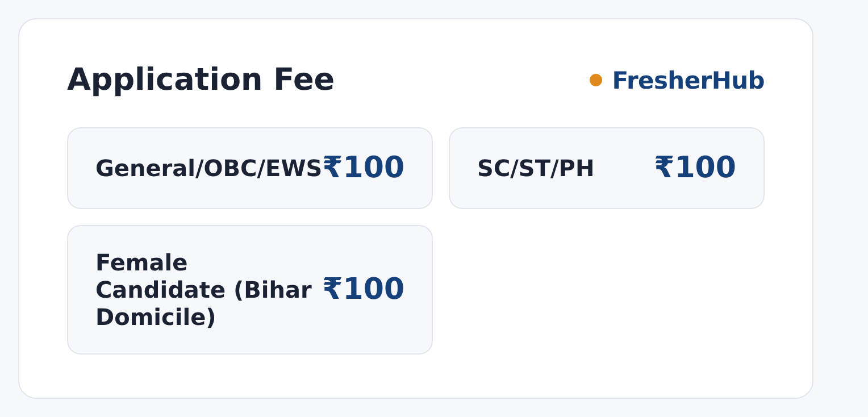
Task: Click the Candidate (Bihar text line
Action: point(203,290)
